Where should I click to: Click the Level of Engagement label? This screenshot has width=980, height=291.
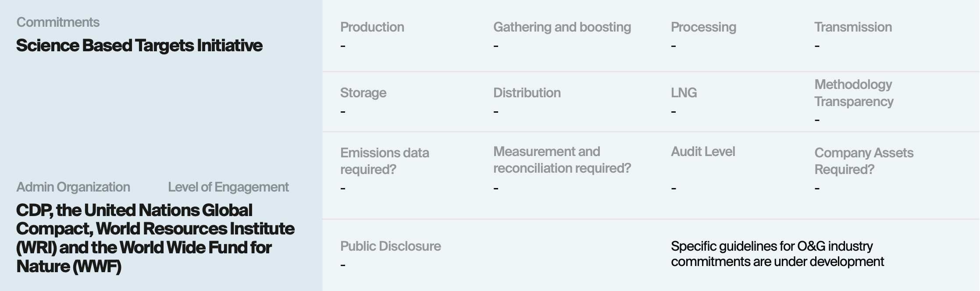228,187
